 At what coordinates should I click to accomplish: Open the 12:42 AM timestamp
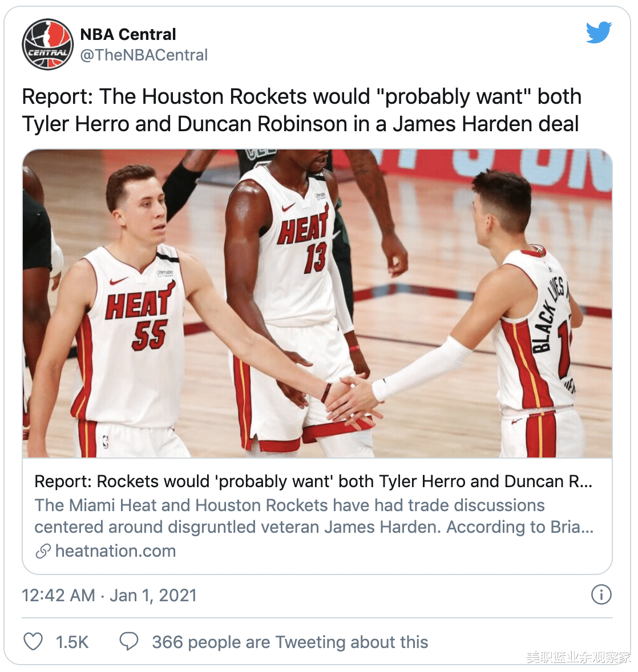click(59, 596)
